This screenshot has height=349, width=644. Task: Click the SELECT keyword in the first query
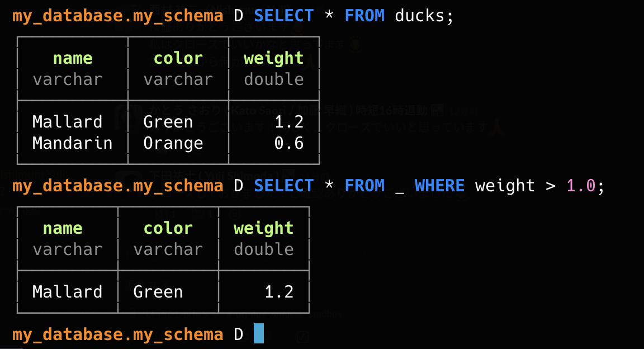pyautogui.click(x=284, y=16)
